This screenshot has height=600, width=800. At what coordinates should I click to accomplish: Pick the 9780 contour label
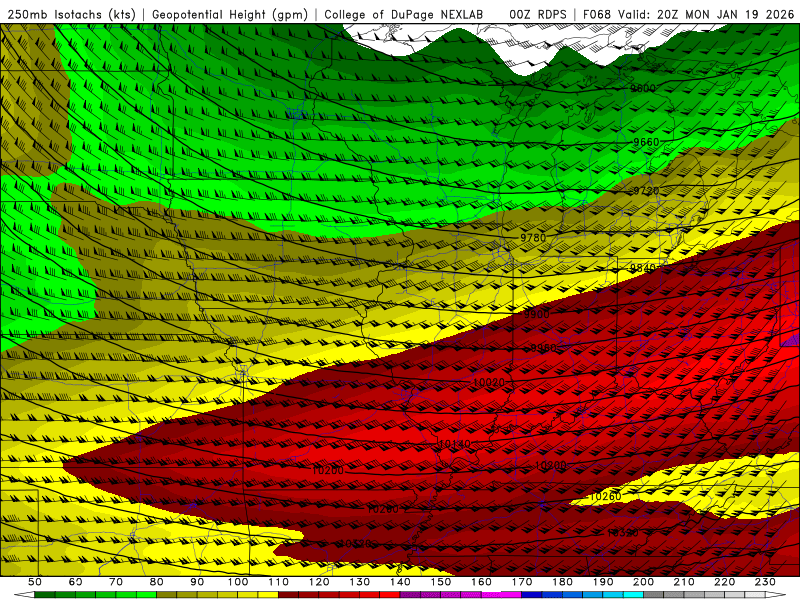point(533,238)
